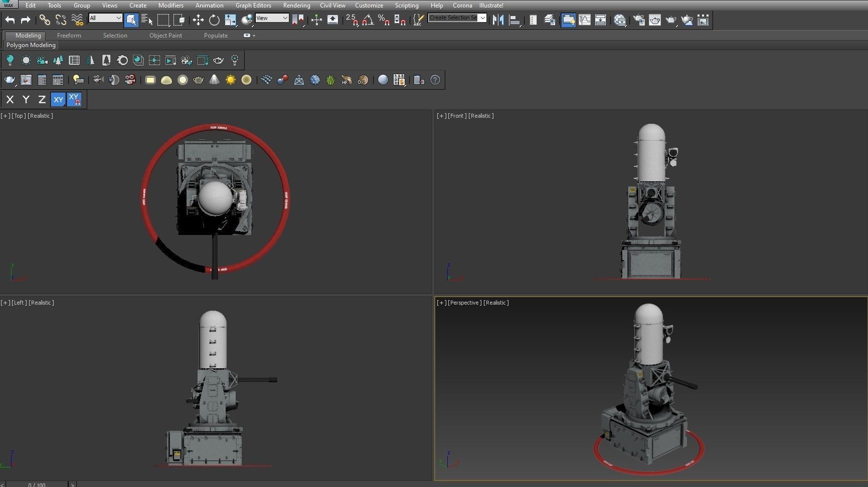Click the teal light bulb icon
Image resolution: width=868 pixels, height=487 pixels.
click(x=10, y=60)
